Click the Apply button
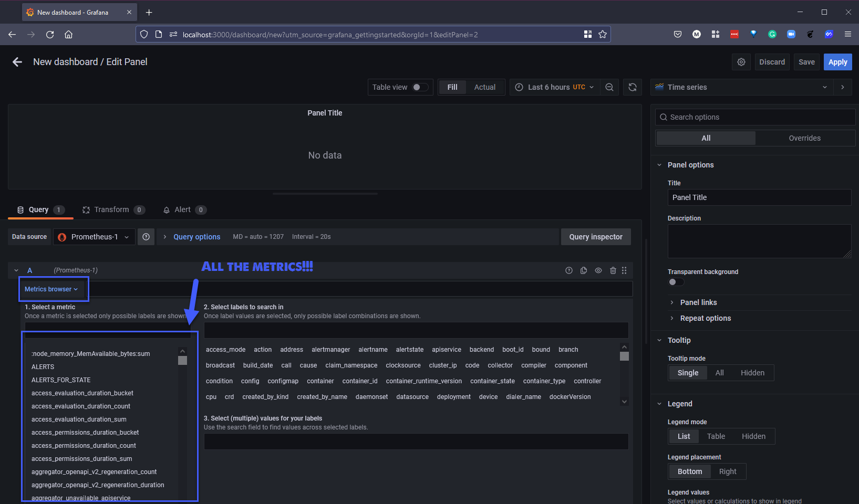859x504 pixels. click(x=837, y=62)
